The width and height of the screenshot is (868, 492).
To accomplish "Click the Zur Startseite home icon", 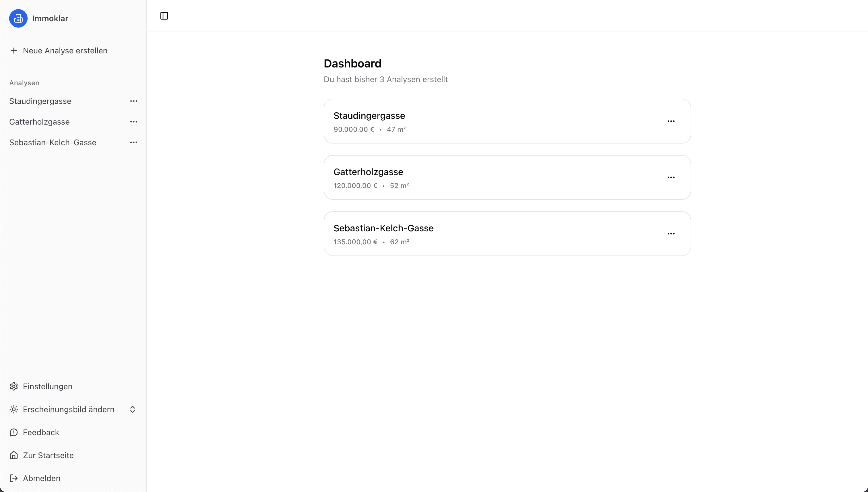I will click(13, 455).
